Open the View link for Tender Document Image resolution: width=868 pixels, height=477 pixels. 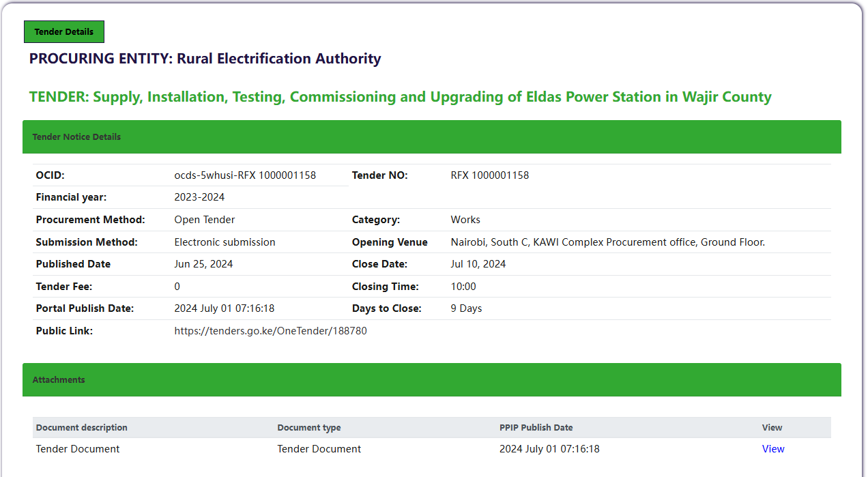coord(773,449)
